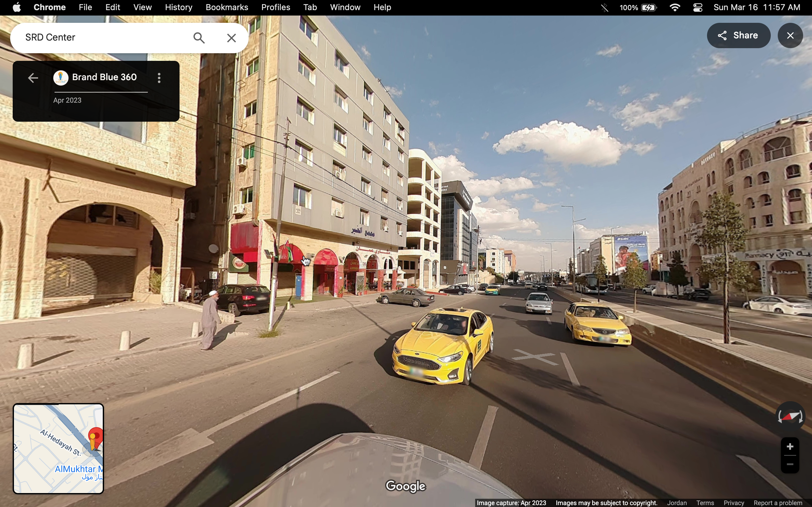Screen dimensions: 812x507
Task: Click the search magnifier icon
Action: [199, 38]
